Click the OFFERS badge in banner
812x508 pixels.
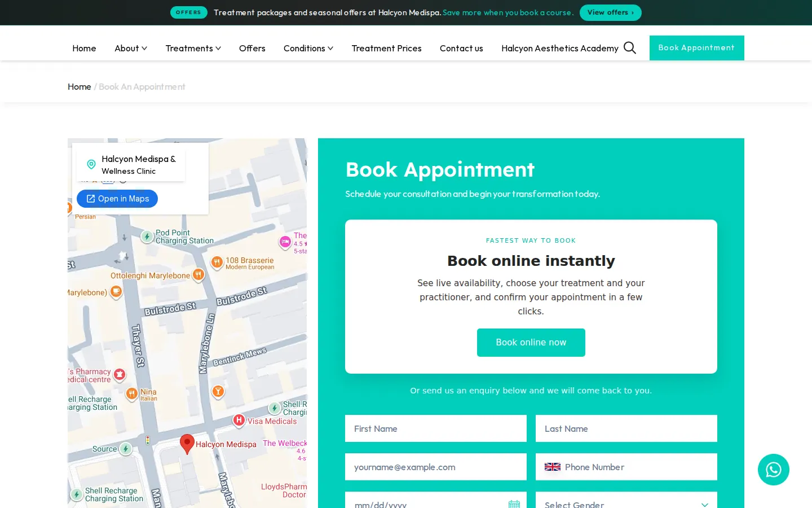point(188,12)
